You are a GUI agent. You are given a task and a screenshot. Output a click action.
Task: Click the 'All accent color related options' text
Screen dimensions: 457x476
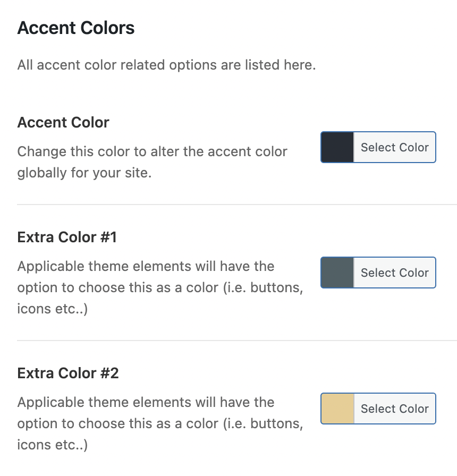[x=166, y=65]
